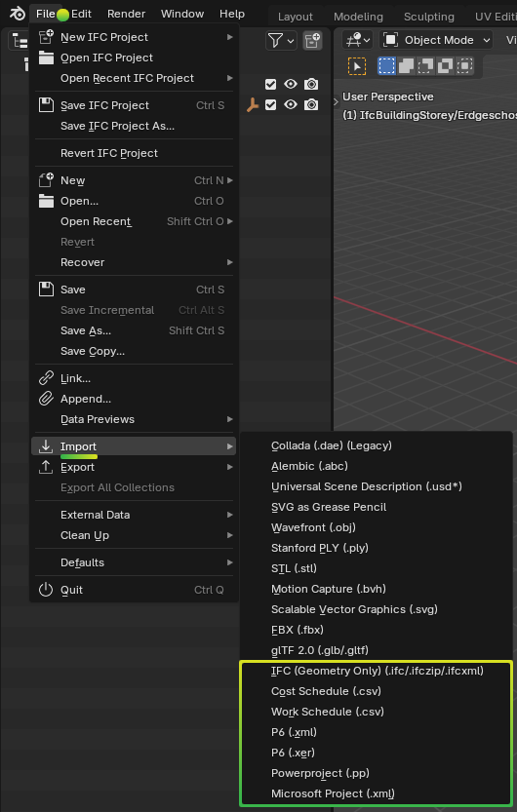Toggle second row eye visibility icon
The width and height of the screenshot is (517, 812).
pyautogui.click(x=291, y=104)
